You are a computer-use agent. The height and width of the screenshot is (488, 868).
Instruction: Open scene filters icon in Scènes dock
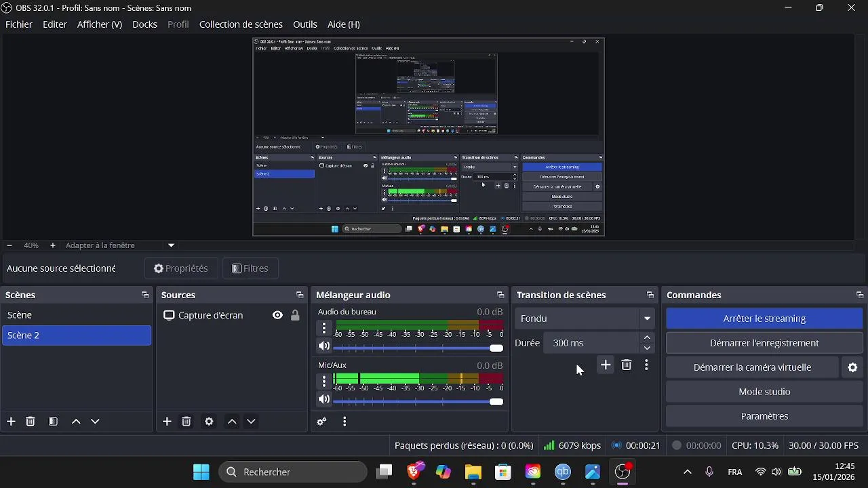click(x=53, y=422)
